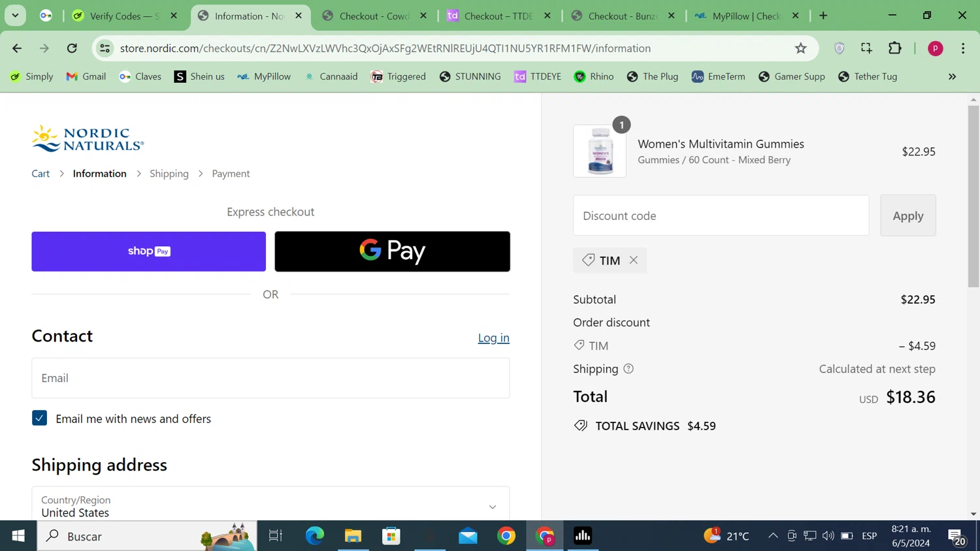Viewport: 980px width, 551px height.
Task: Open the weather widget showing 21°C
Action: point(727,536)
